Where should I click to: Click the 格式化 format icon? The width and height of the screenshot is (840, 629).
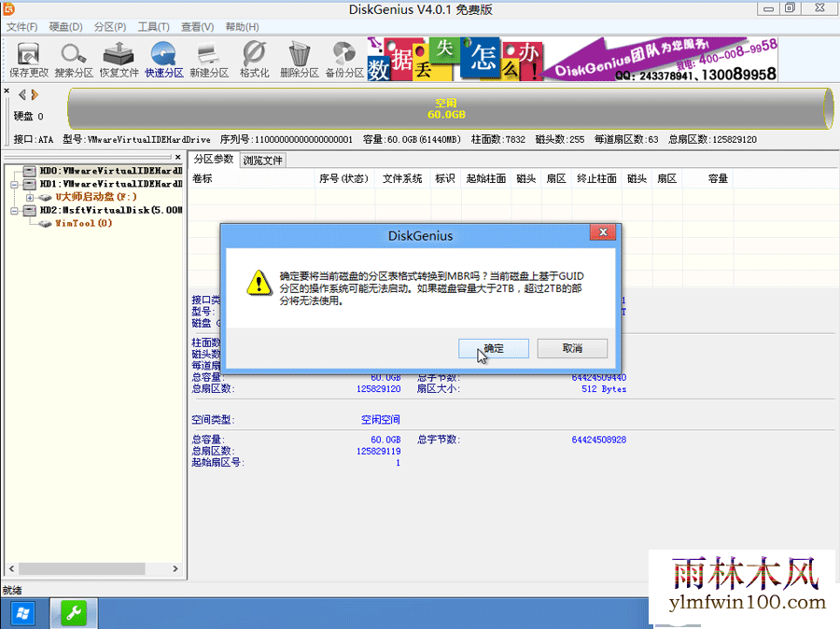pyautogui.click(x=254, y=60)
